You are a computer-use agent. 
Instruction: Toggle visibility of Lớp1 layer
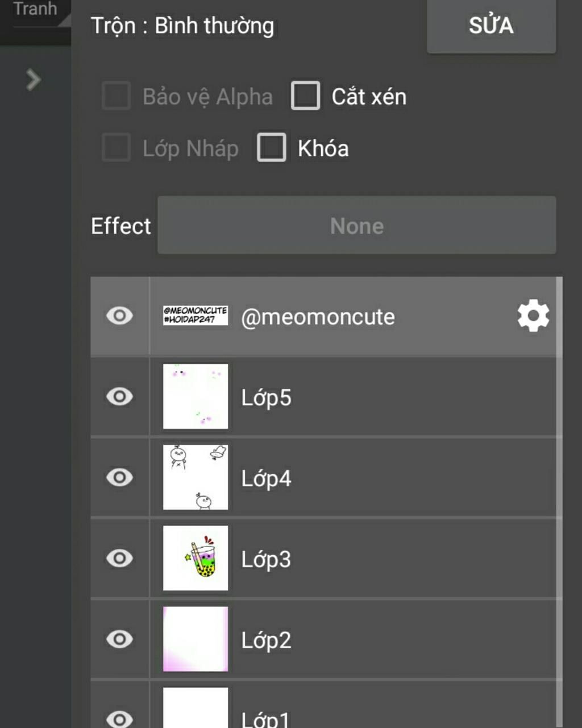pos(119,718)
